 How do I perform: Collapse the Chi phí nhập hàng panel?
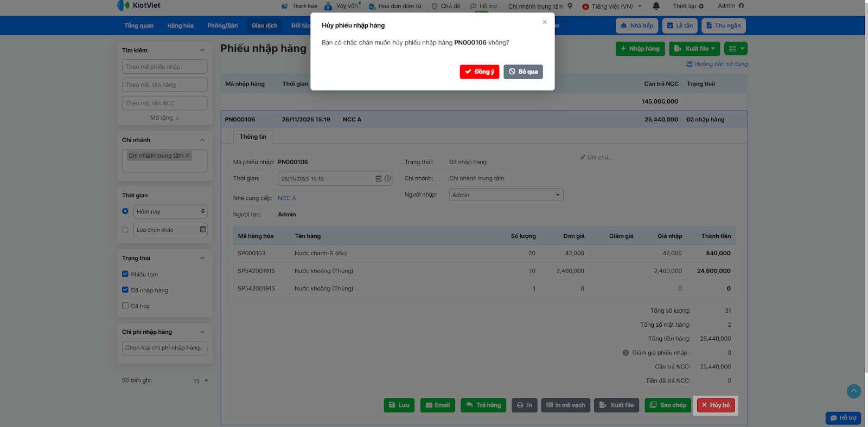(x=202, y=332)
